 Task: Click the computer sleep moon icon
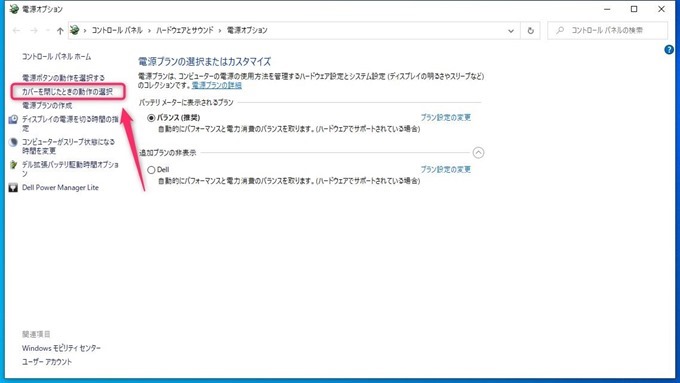13,142
